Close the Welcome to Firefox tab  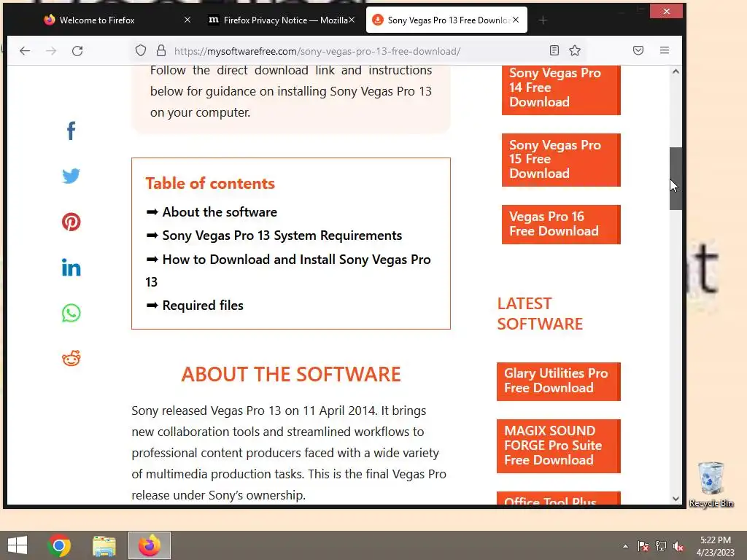click(x=187, y=20)
